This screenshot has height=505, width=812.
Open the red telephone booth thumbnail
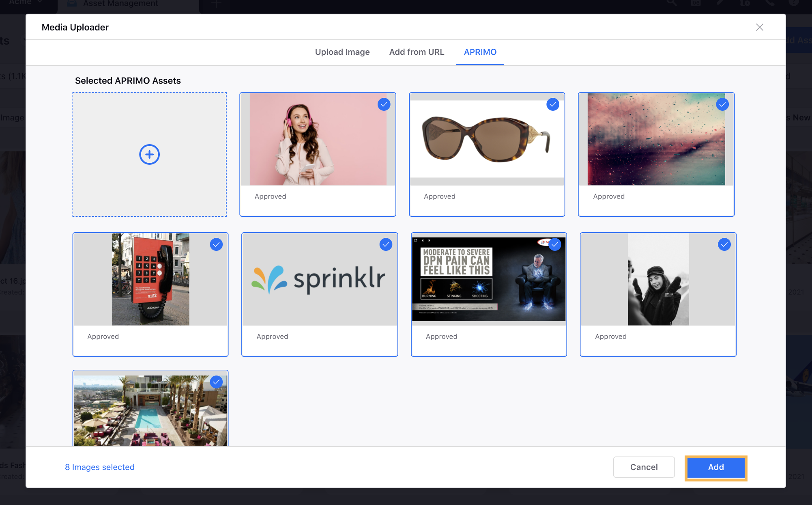(x=150, y=279)
